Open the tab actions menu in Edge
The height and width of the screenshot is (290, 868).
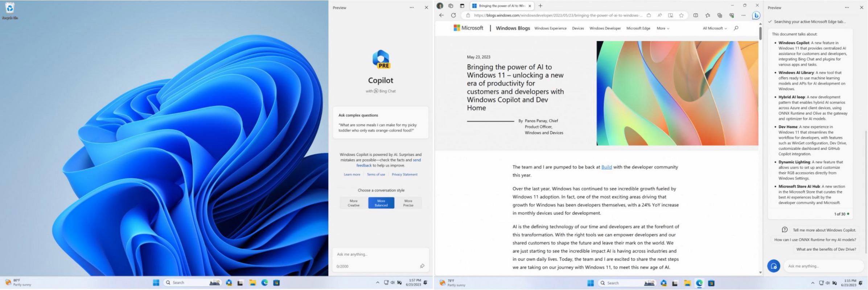click(462, 6)
